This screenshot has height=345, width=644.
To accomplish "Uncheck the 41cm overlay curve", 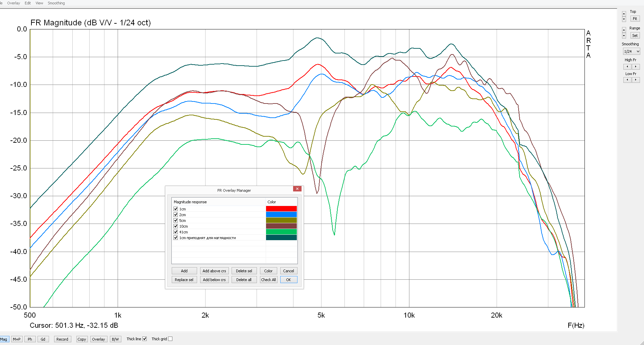I will (x=176, y=232).
